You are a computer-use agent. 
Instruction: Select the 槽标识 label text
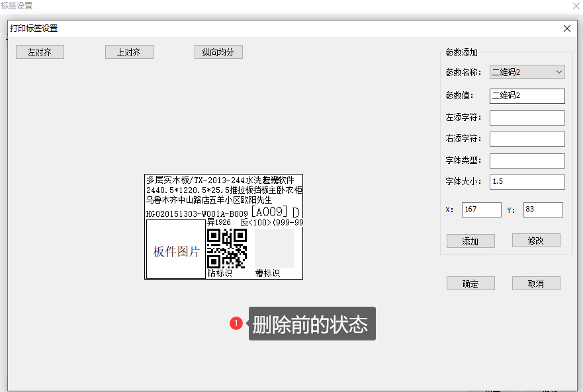click(x=267, y=273)
